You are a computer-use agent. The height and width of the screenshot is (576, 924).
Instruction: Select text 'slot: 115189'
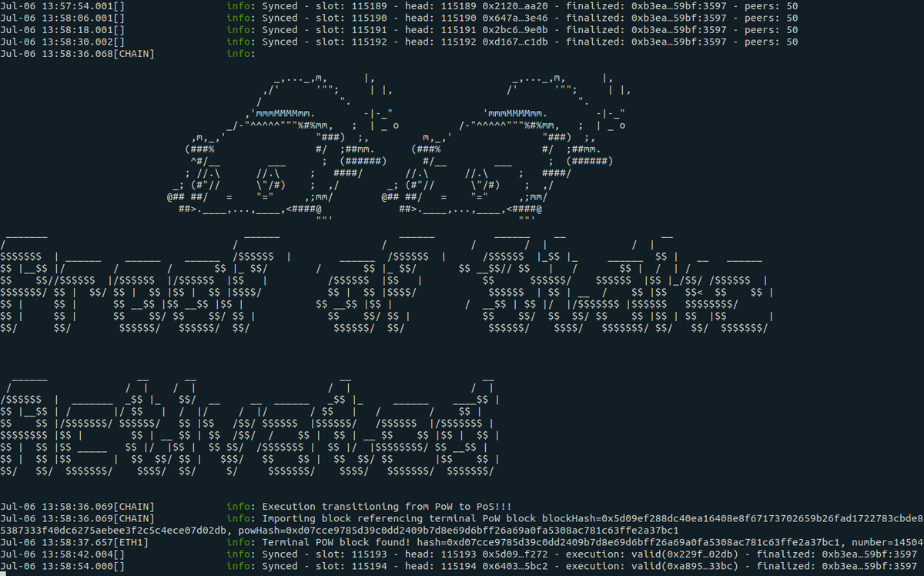(x=351, y=6)
